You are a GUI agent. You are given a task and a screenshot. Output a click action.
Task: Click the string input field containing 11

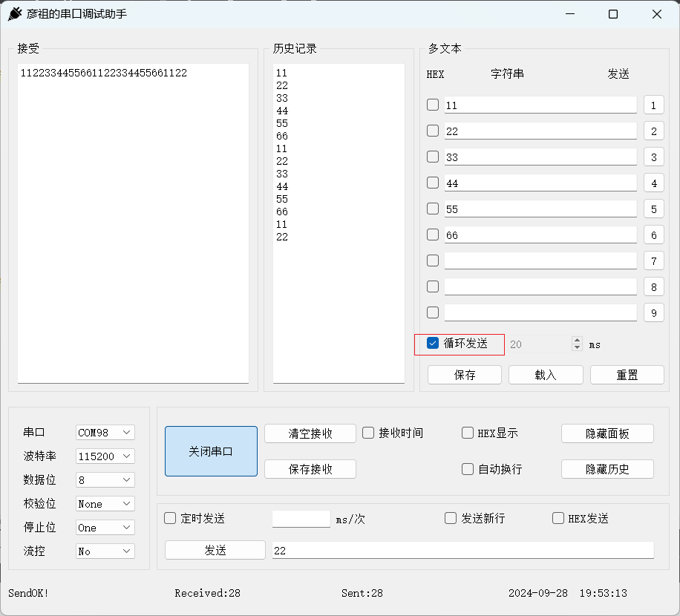[x=540, y=105]
